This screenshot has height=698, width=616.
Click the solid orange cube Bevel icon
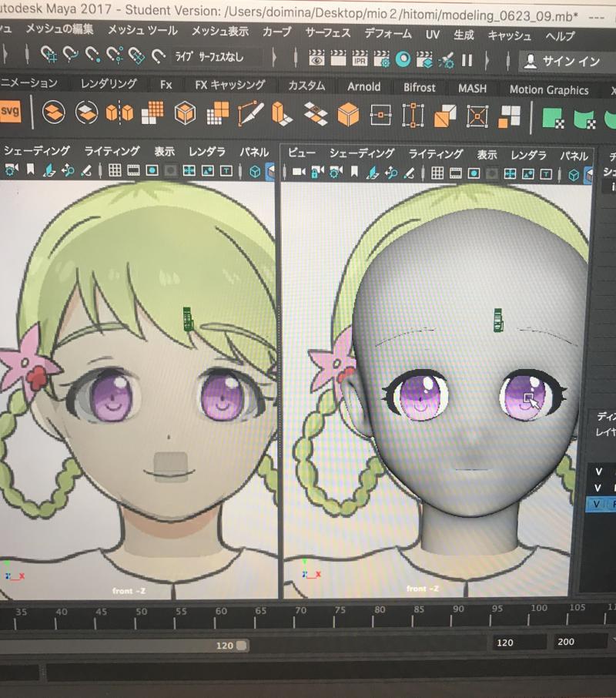(348, 114)
